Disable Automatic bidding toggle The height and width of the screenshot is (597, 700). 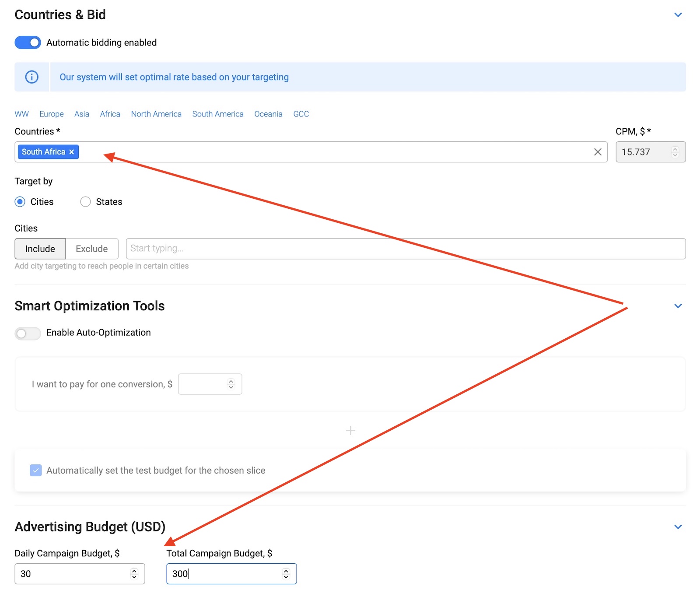click(x=28, y=42)
